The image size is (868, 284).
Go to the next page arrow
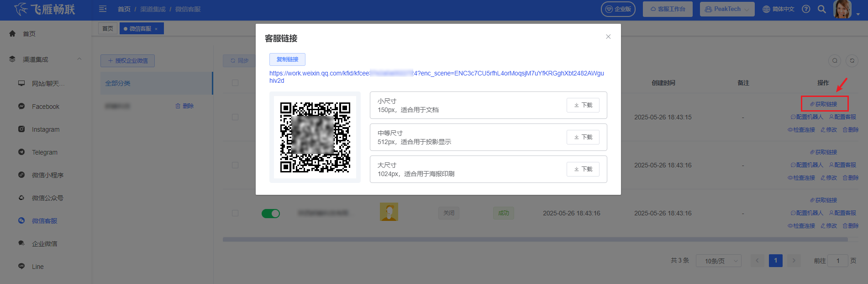794,261
